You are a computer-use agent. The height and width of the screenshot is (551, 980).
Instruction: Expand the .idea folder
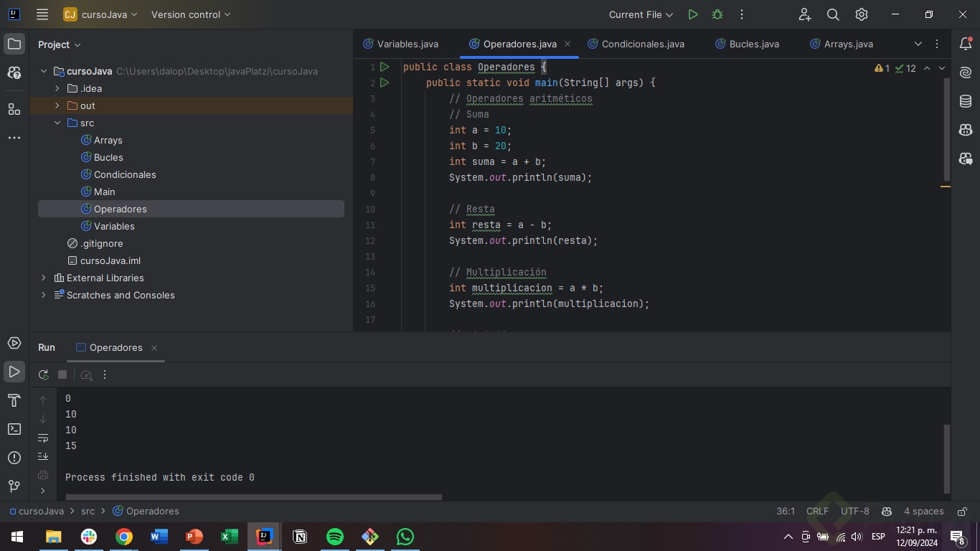point(57,88)
